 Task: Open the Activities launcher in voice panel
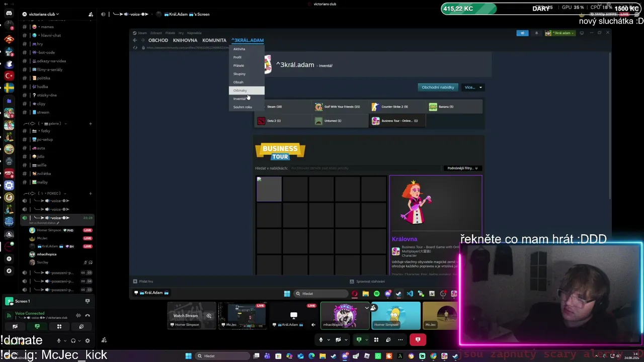pyautogui.click(x=59, y=326)
